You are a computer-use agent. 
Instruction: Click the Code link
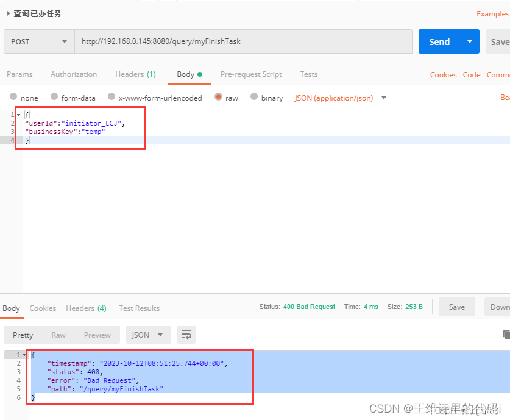pos(472,74)
